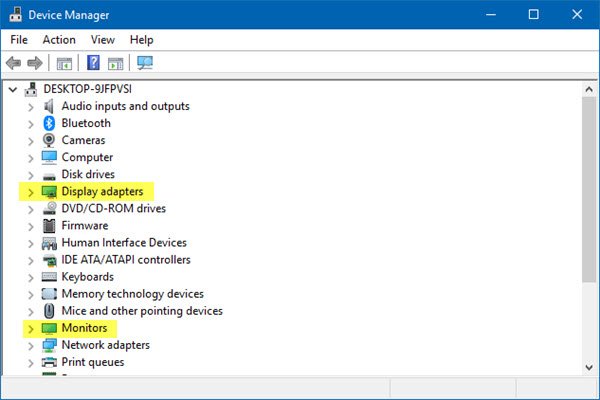Click the Show/Hide Console Tree toolbar icon
This screenshot has width=600, height=400.
pos(64,63)
